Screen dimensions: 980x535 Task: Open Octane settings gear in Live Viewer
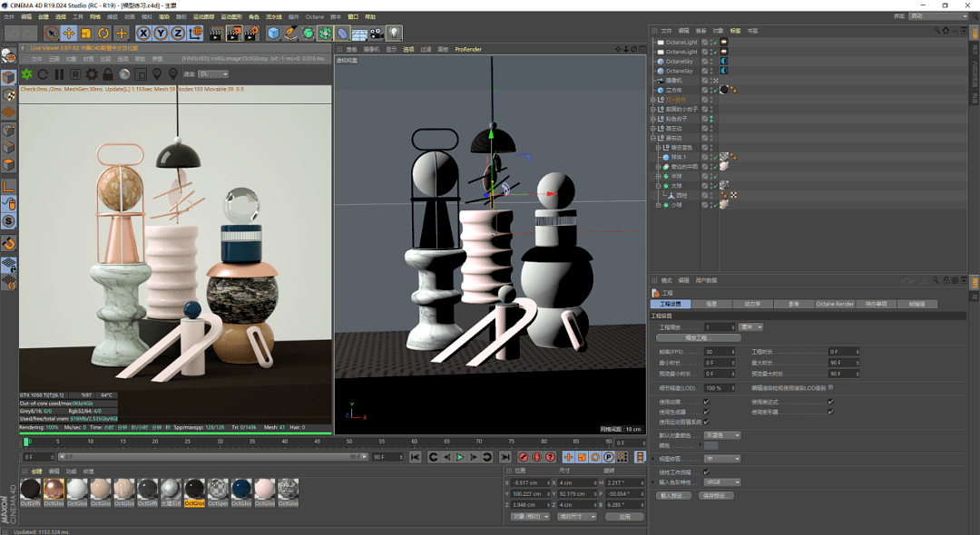pos(92,74)
